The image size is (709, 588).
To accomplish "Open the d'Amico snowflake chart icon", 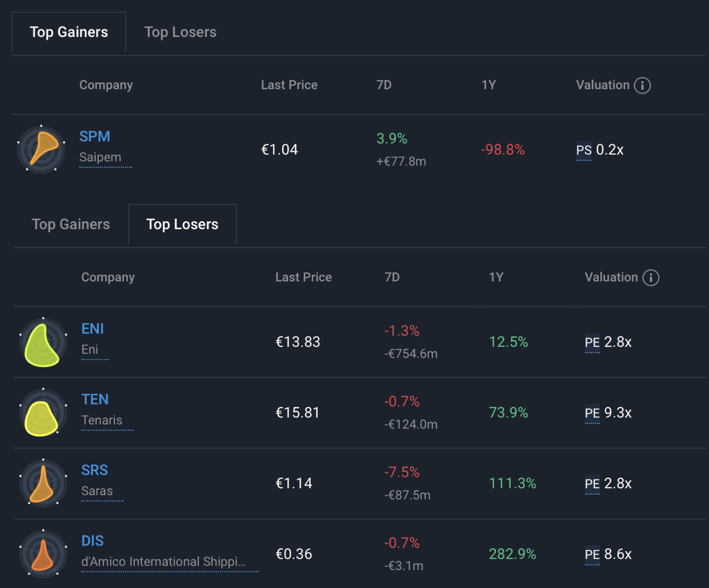I will point(43,554).
